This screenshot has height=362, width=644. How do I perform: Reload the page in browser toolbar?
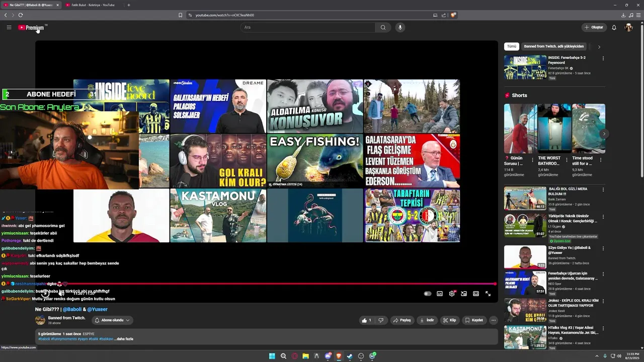point(21,15)
